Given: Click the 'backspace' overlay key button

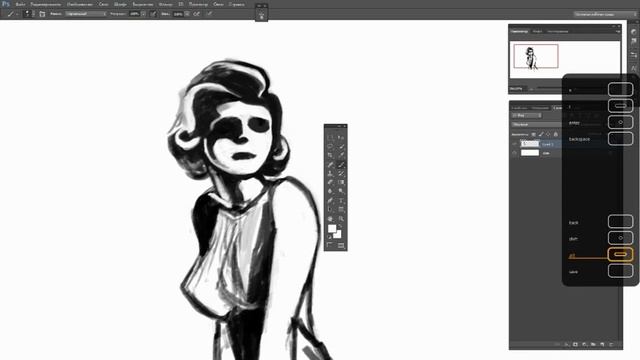Looking at the screenshot, I should pos(620,138).
